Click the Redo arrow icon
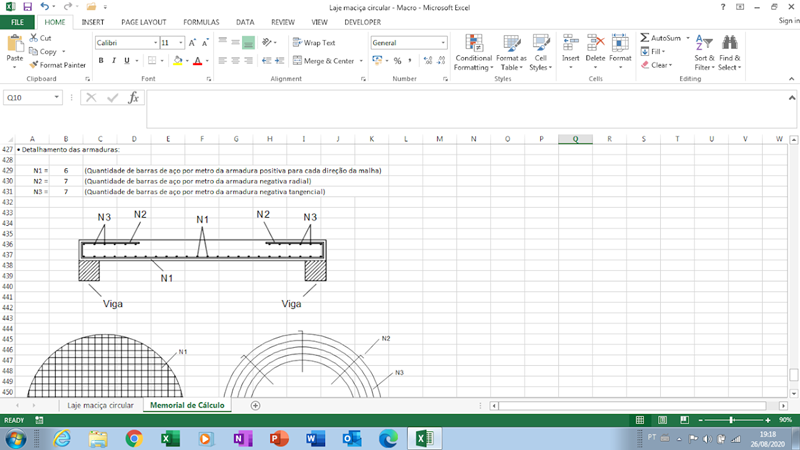This screenshot has width=800, height=450. [x=67, y=7]
